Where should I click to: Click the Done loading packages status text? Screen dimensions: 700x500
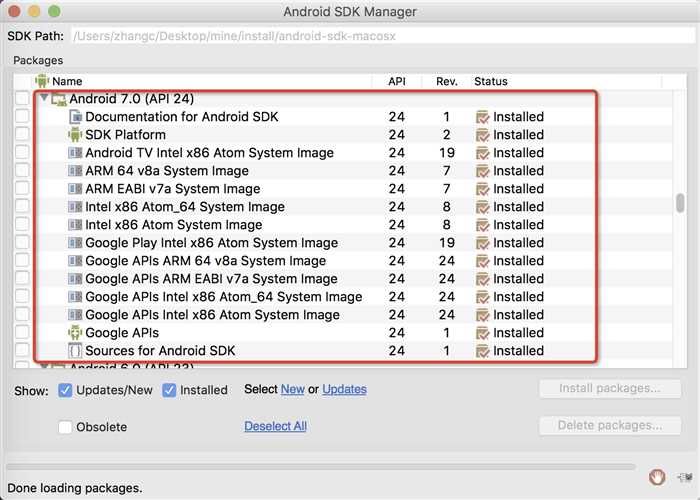coord(75,488)
